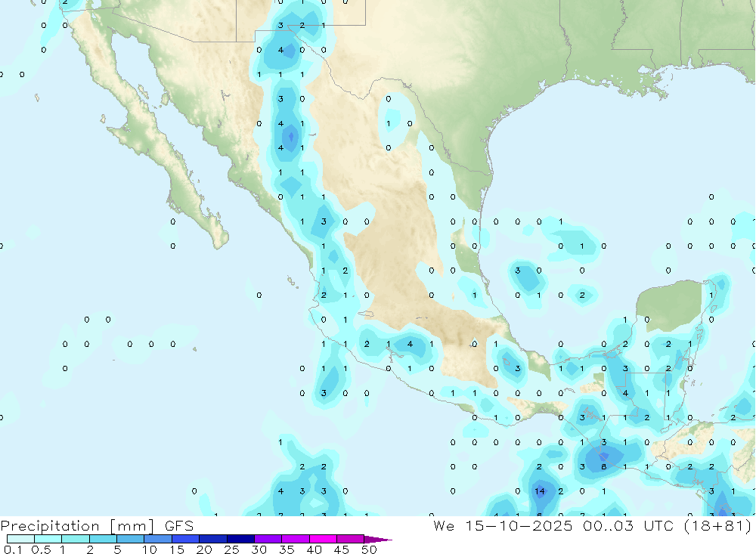Click the "[mm]" unit label
The width and height of the screenshot is (756, 554).
132,526
